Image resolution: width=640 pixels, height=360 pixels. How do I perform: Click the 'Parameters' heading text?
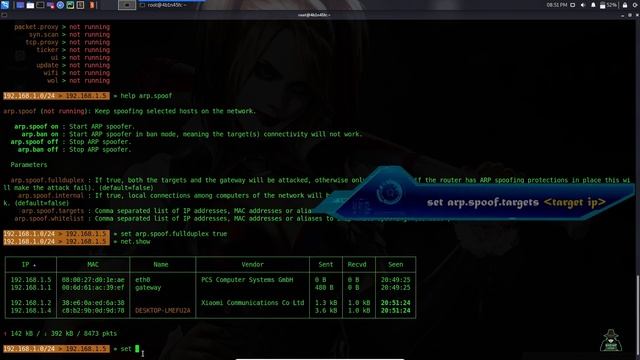point(29,165)
